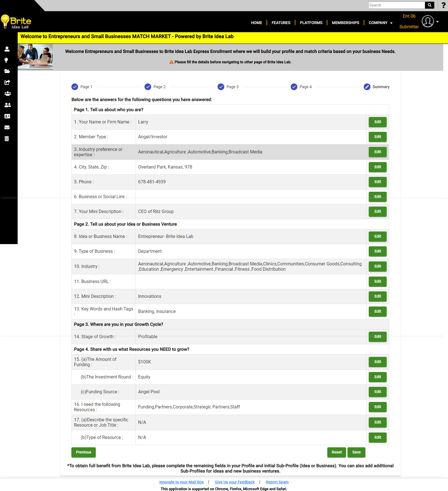Image resolution: width=448 pixels, height=491 pixels.
Task: Click the Page 1 step checkmark
Action: coord(75,87)
